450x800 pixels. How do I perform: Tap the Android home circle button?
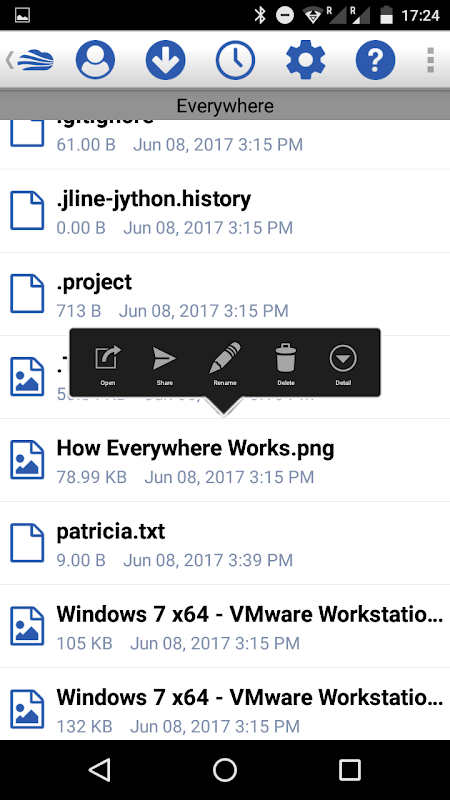(x=225, y=769)
